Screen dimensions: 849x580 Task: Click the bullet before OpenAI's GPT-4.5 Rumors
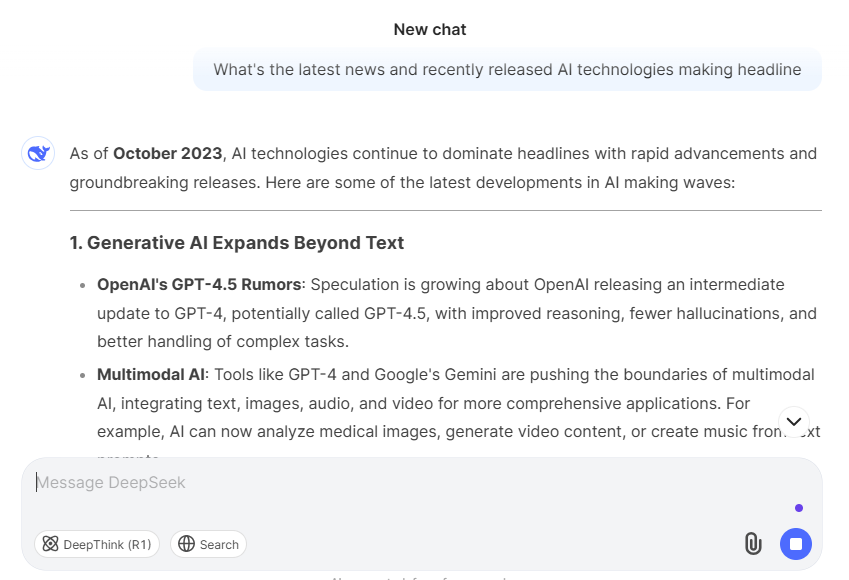click(x=82, y=286)
